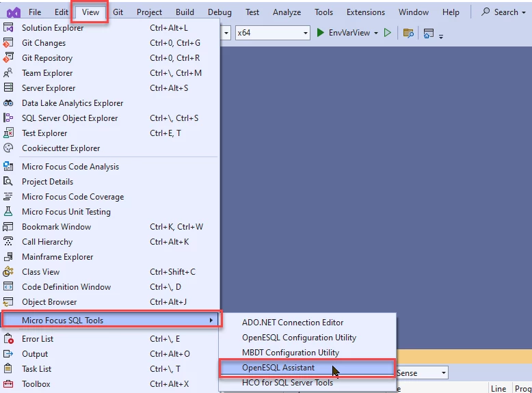This screenshot has width=532, height=393.
Task: Click the Call Hierarchy icon
Action: click(8, 241)
